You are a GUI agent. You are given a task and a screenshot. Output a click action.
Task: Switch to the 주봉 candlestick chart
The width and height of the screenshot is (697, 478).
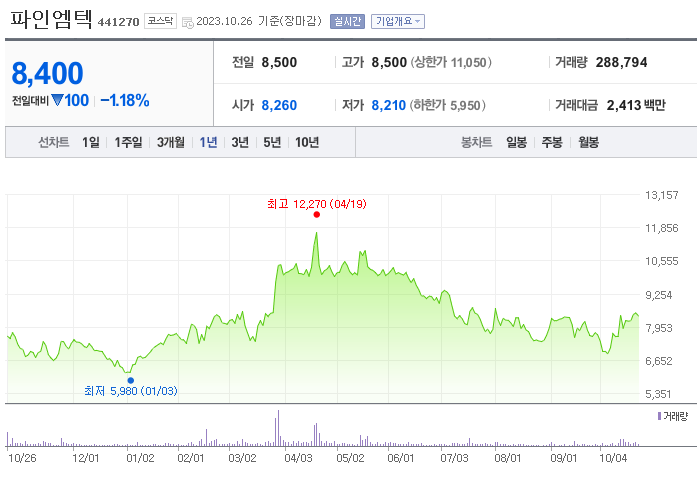[552, 142]
